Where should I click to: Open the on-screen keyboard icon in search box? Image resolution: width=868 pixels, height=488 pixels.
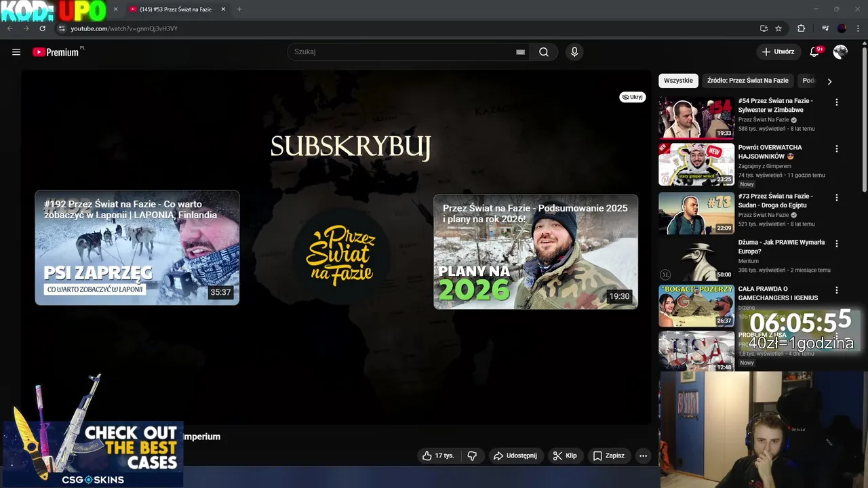click(x=520, y=52)
